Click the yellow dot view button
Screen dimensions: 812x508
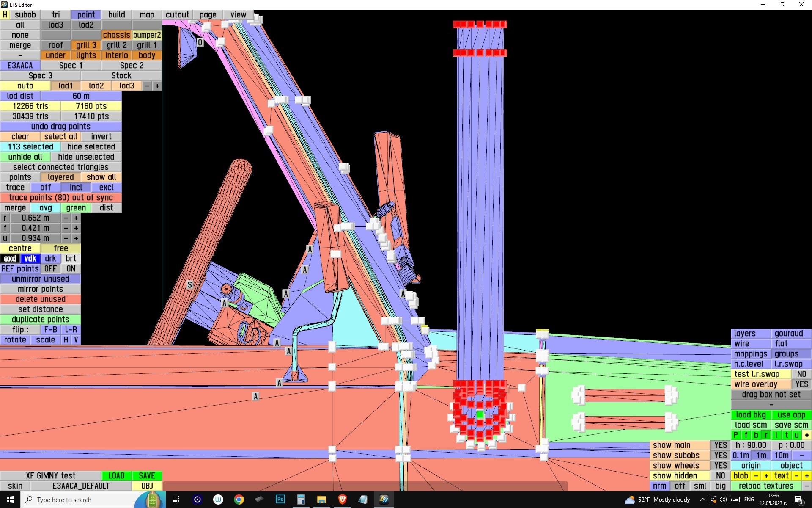(807, 435)
